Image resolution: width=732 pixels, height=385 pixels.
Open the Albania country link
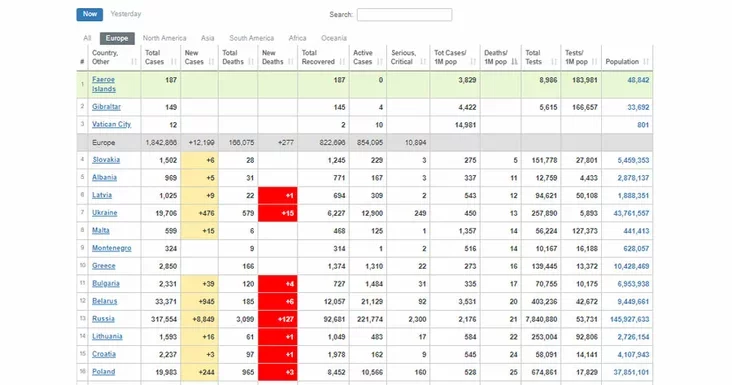tap(105, 178)
